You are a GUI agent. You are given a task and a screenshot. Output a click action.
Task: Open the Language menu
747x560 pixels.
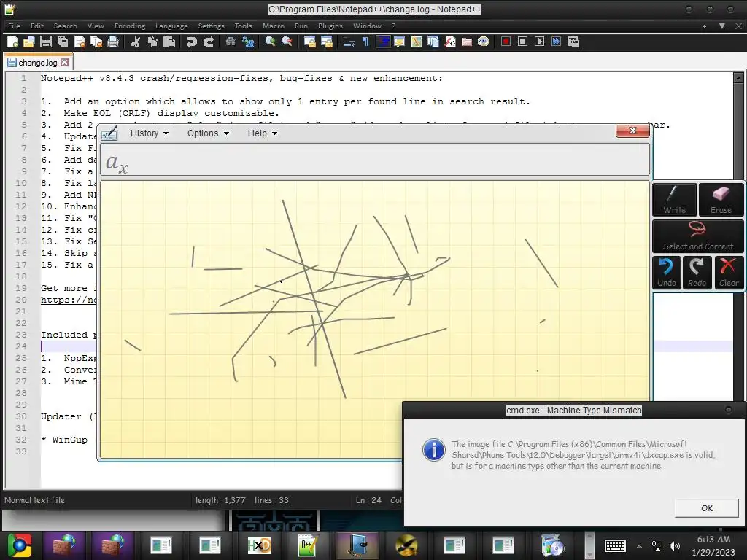[x=171, y=26]
